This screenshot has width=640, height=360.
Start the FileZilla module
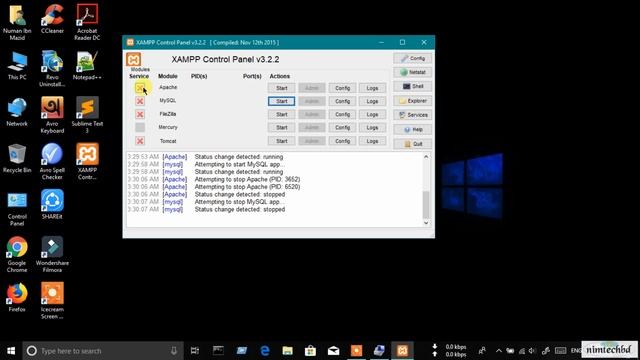[282, 115]
